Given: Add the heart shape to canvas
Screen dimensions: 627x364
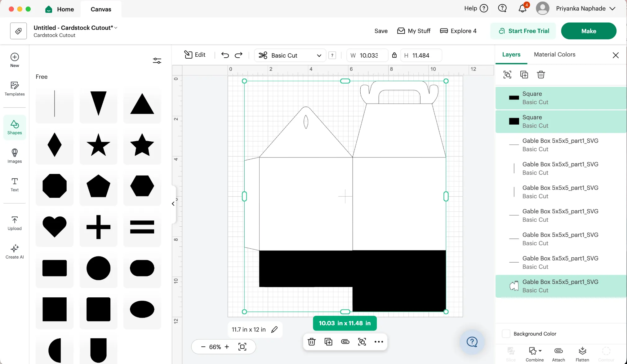Looking at the screenshot, I should [55, 227].
